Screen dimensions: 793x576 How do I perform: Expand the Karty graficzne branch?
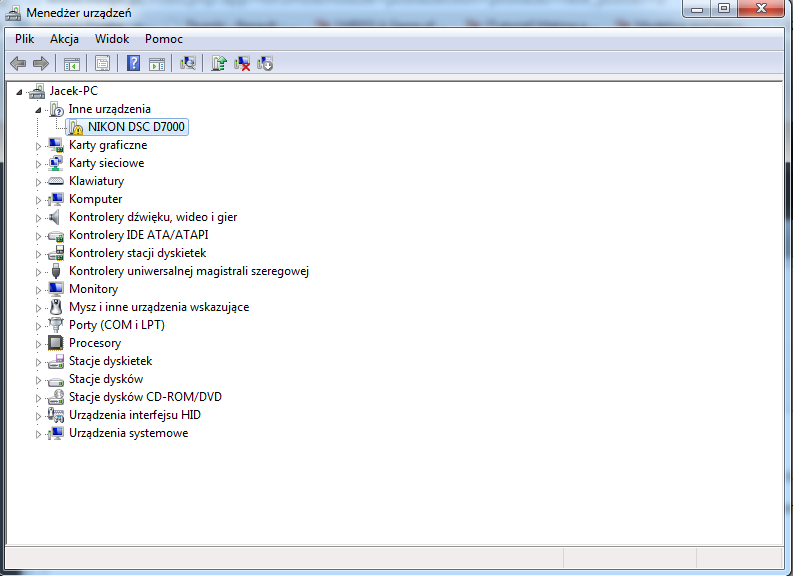pos(38,146)
